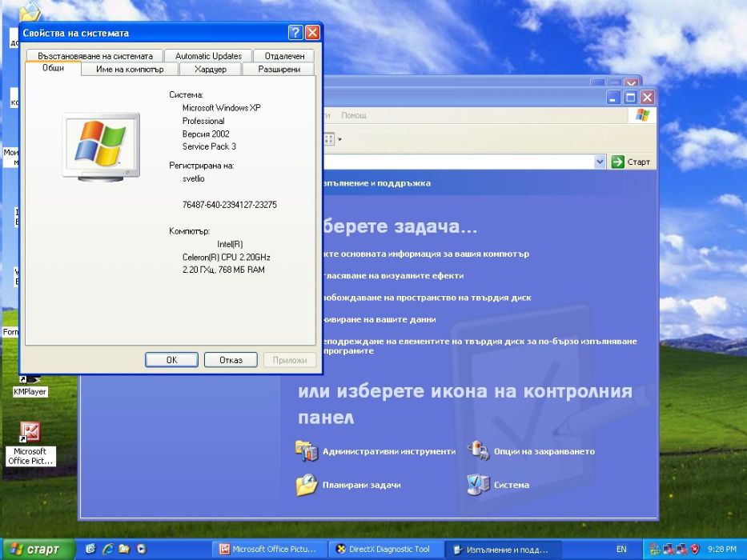Click the basic computer information task link
747x560 pixels.
(x=425, y=254)
